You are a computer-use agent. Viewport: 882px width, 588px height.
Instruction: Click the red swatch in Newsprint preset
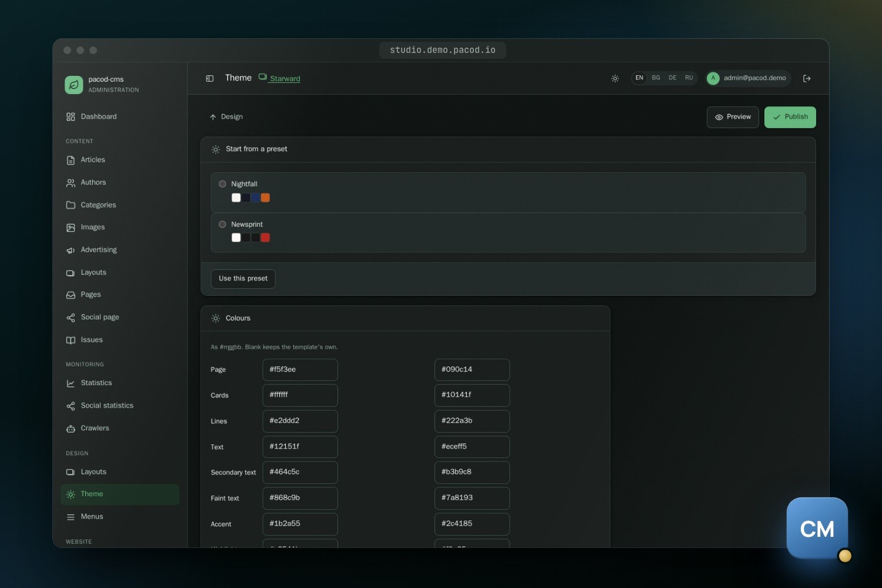tap(265, 238)
